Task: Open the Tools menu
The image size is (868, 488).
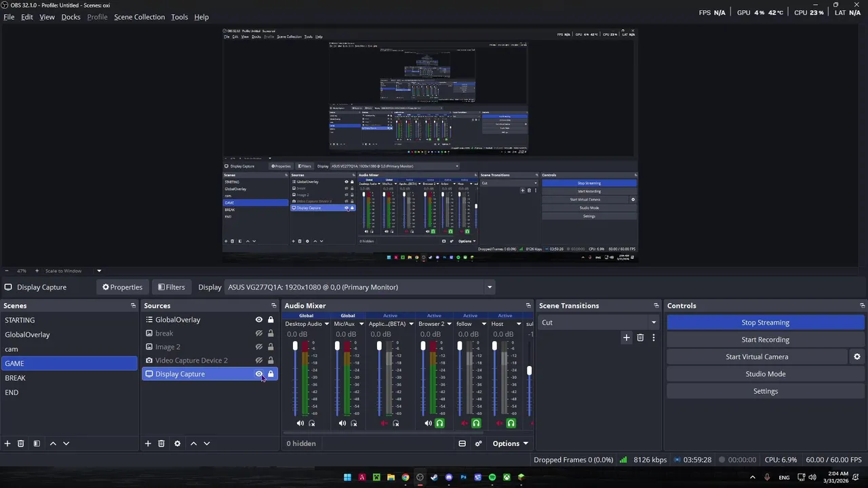Action: (x=180, y=17)
